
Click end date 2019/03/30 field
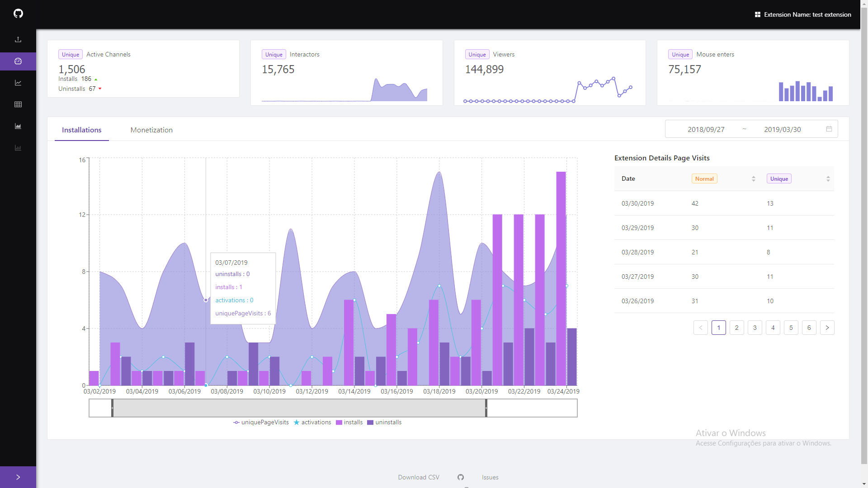[x=783, y=129]
